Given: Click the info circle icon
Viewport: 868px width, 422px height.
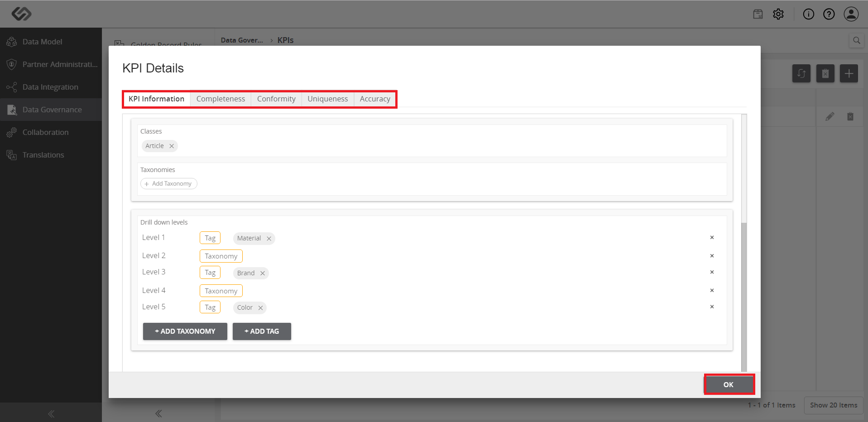Looking at the screenshot, I should coord(809,14).
